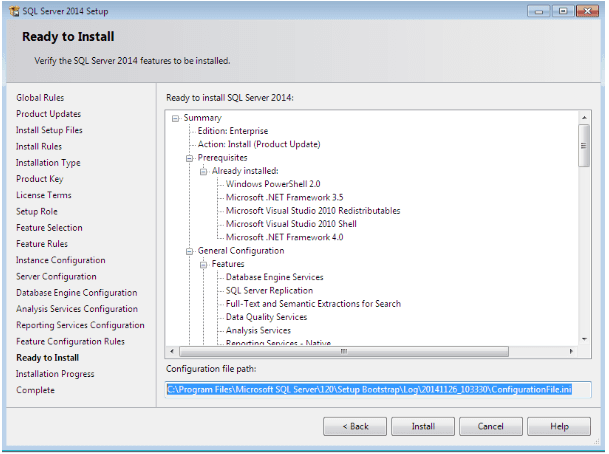Cancel the SQL Server setup

(490, 426)
